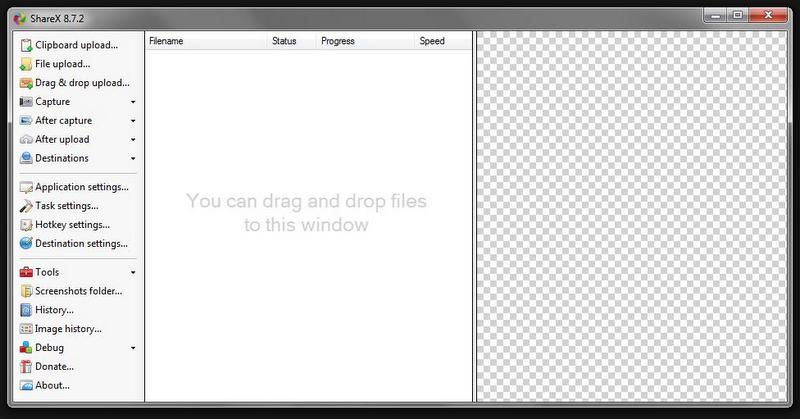This screenshot has width=800, height=419.
Task: Close the ShareX window
Action: coord(768,16)
